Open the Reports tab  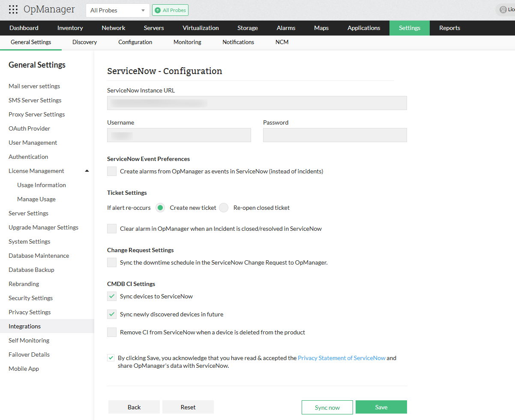449,28
